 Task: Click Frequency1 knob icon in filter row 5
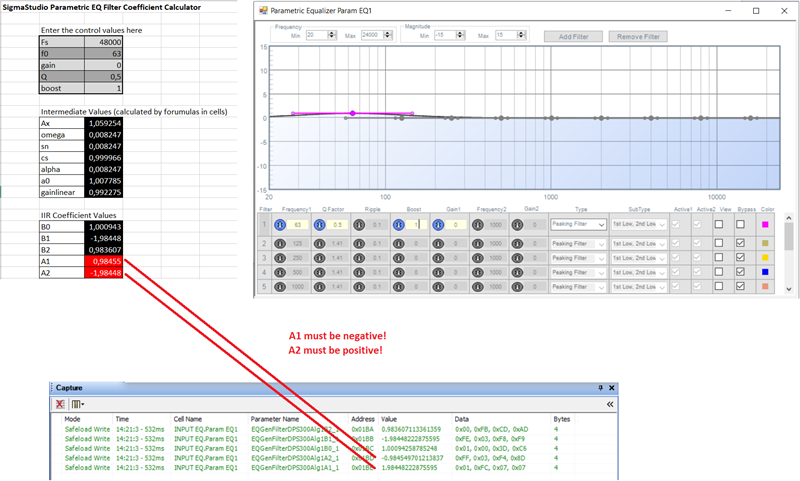coord(280,287)
